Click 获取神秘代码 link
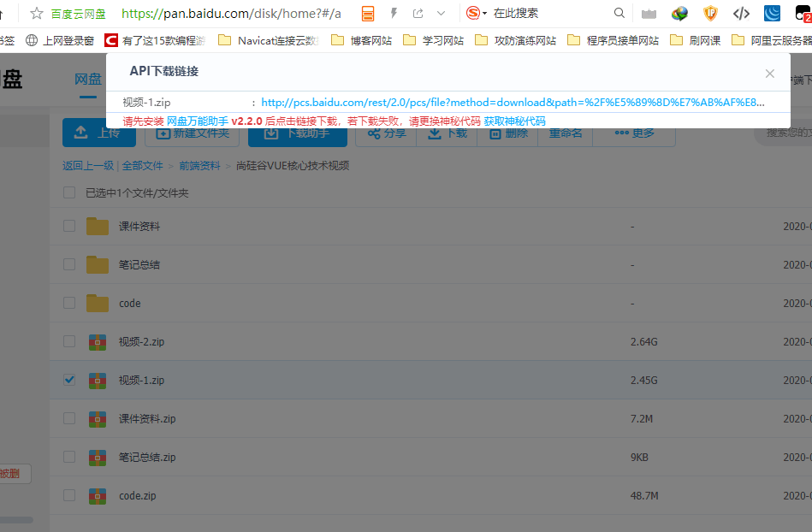The image size is (812, 532). click(514, 121)
